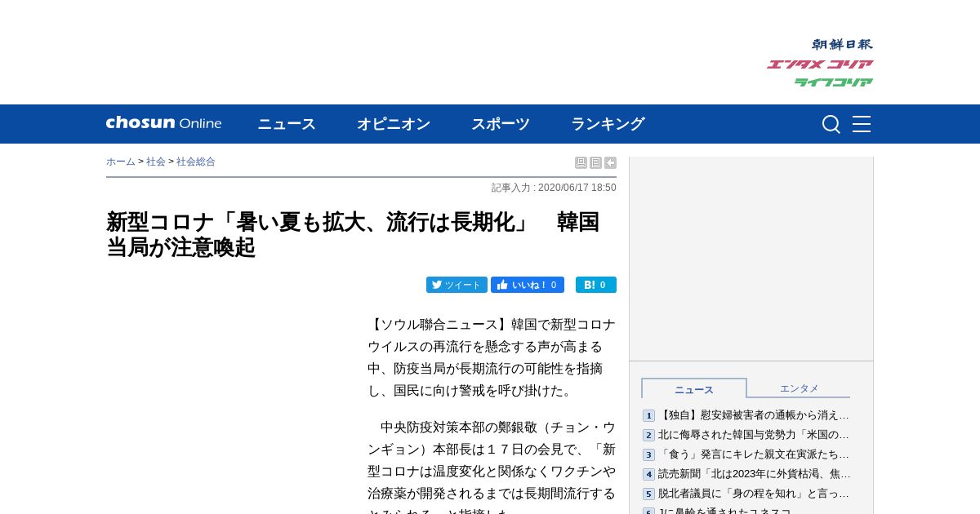Click the go-back arrow icon
The height and width of the screenshot is (514, 980).
(x=610, y=163)
